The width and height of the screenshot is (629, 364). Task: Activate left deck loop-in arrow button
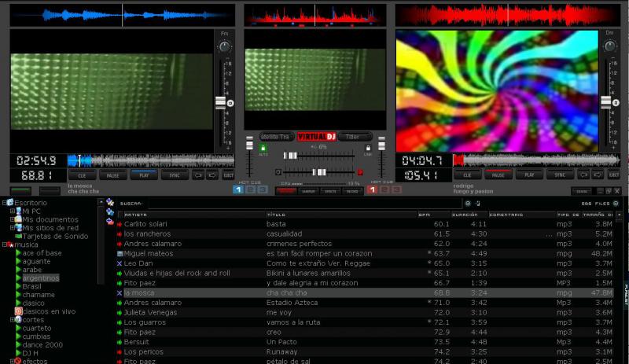198,175
